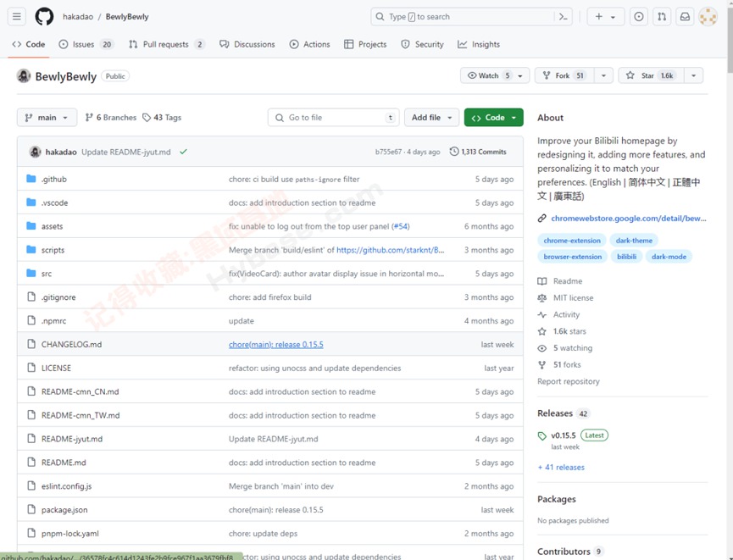Click the GitHub Octocat logo
Image resolution: width=733 pixels, height=560 pixels.
[44, 17]
